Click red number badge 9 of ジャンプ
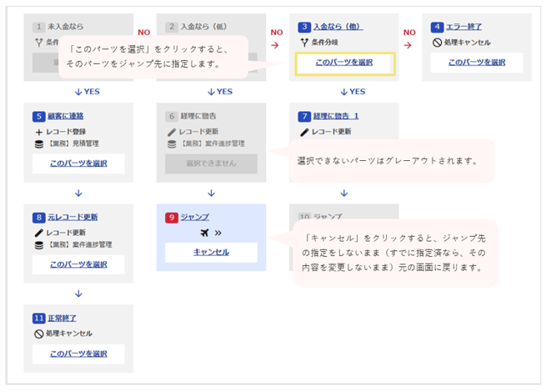The image size is (546, 392). pyautogui.click(x=172, y=218)
